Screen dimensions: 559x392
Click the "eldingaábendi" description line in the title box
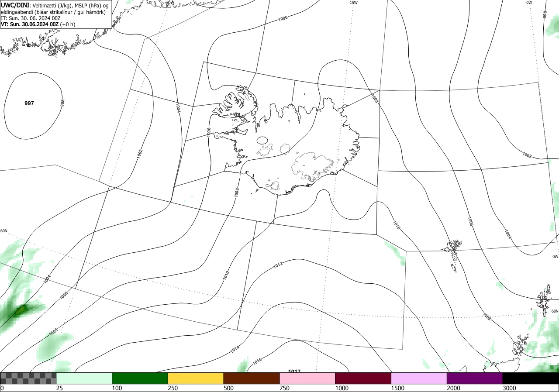53,12
